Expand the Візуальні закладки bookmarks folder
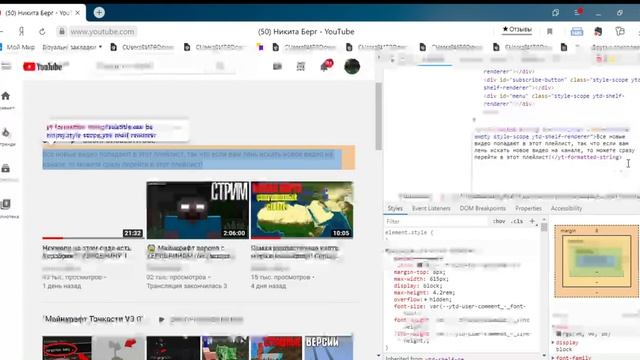 pyautogui.click(x=72, y=47)
